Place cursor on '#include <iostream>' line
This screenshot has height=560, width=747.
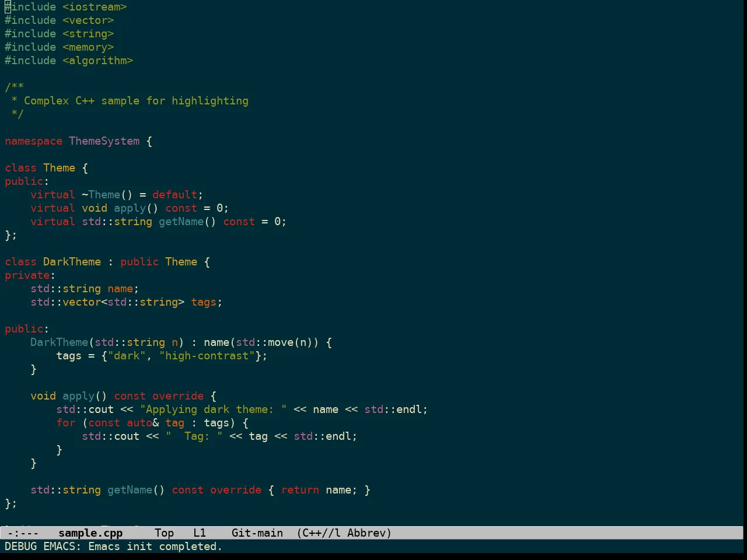[66, 7]
